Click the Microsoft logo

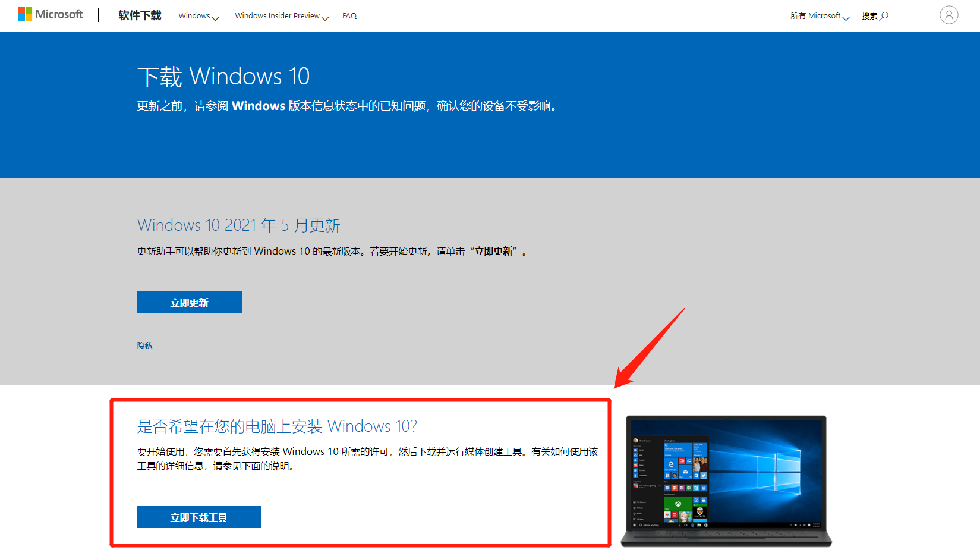click(x=51, y=14)
